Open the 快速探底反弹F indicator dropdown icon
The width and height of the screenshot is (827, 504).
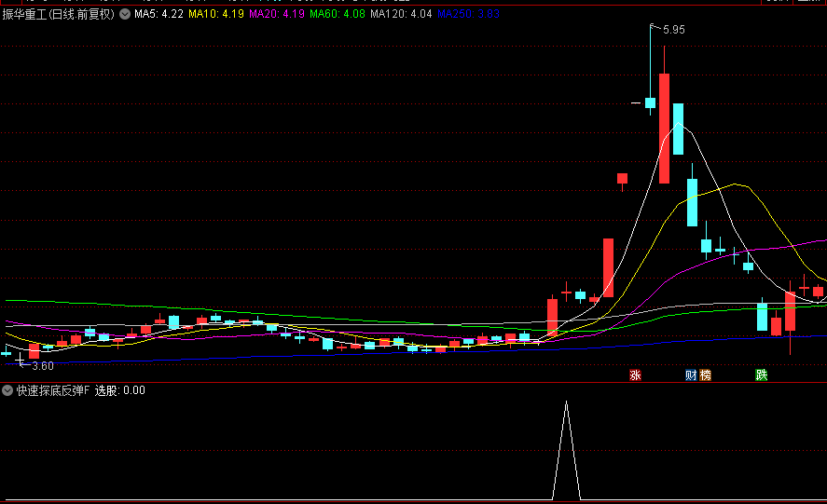click(7, 390)
